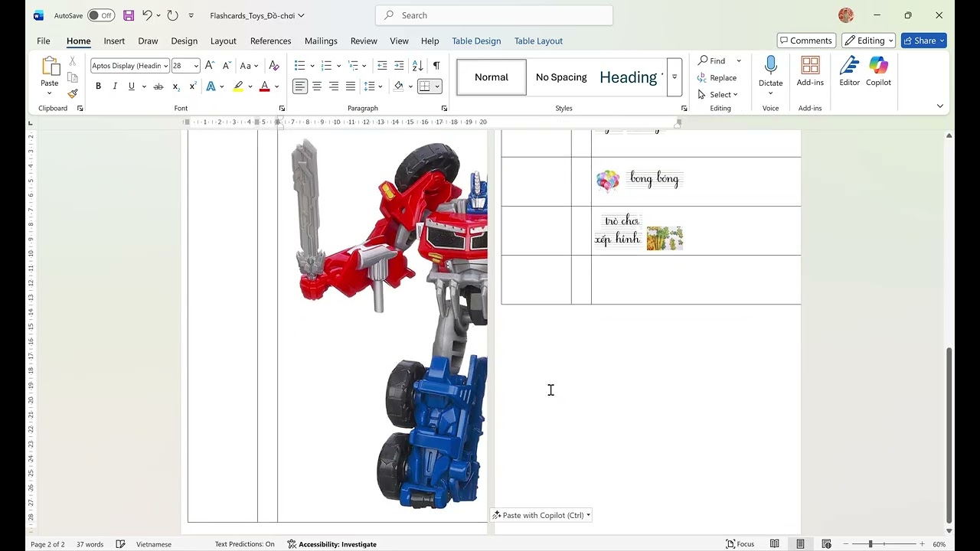Activate the Format Painter brush
The height and width of the screenshot is (551, 980).
[73, 93]
